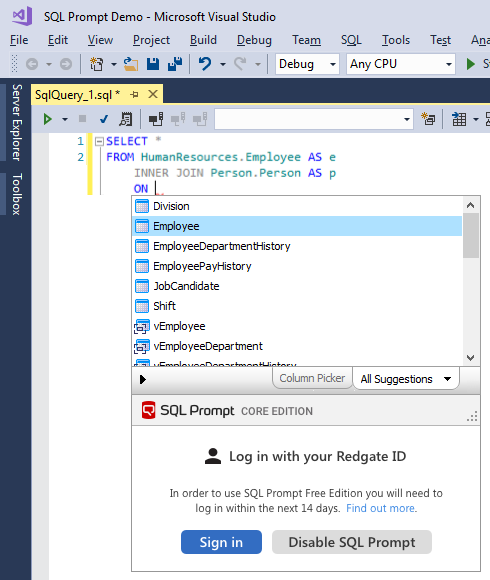Pin the SqlQuery_1.sql tab
The width and height of the screenshot is (490, 580).
[x=134, y=95]
